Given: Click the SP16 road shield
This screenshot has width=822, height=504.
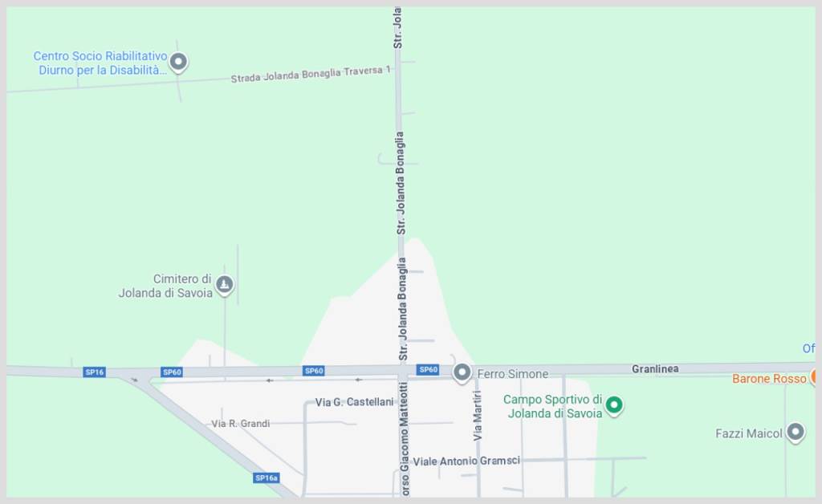Looking at the screenshot, I should [x=95, y=372].
